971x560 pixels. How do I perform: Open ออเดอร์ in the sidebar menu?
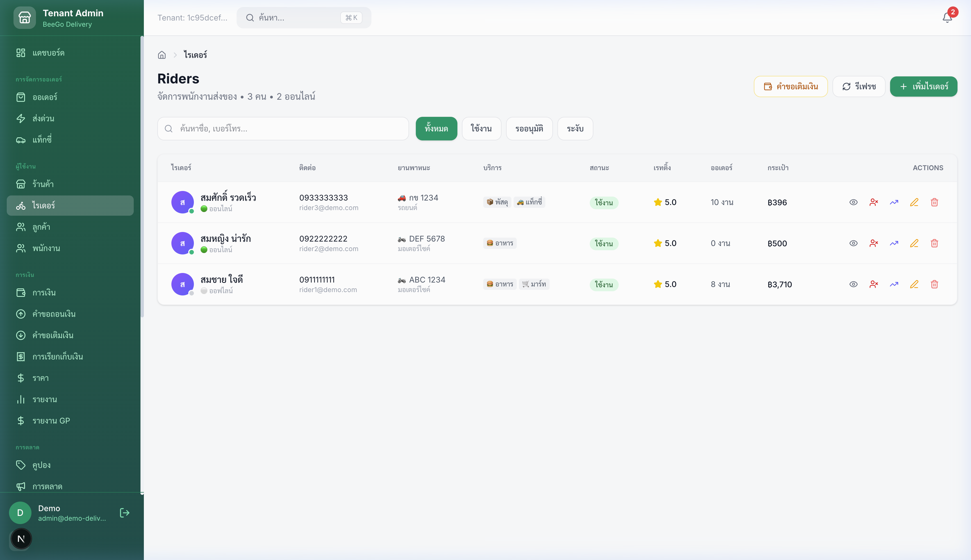pos(45,97)
